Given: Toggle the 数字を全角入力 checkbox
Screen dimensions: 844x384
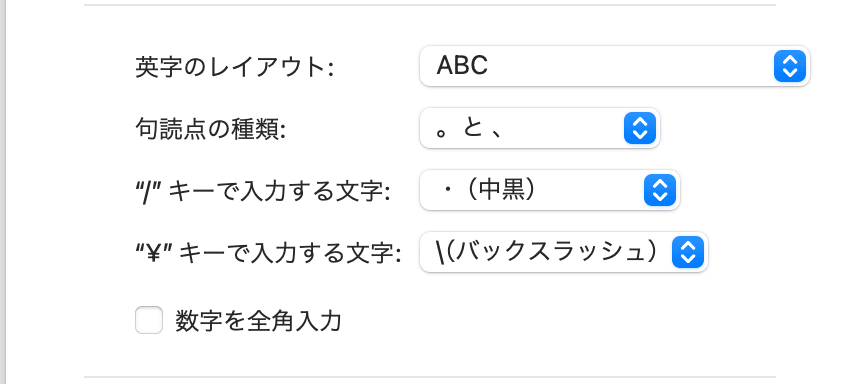Looking at the screenshot, I should coord(149,320).
